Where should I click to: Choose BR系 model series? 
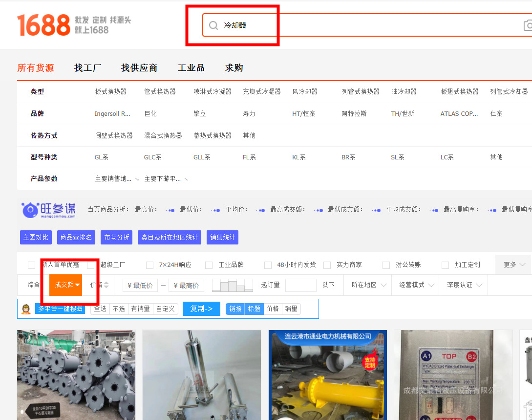coord(348,157)
